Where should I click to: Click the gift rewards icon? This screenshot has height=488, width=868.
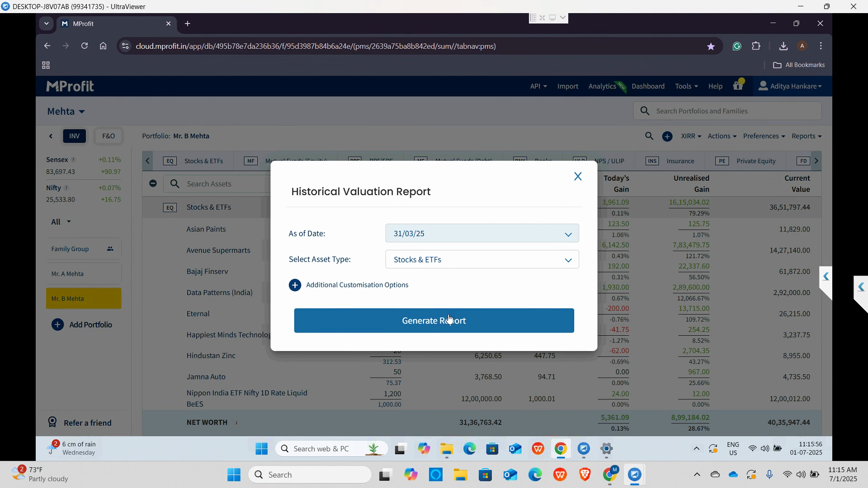[x=738, y=85]
